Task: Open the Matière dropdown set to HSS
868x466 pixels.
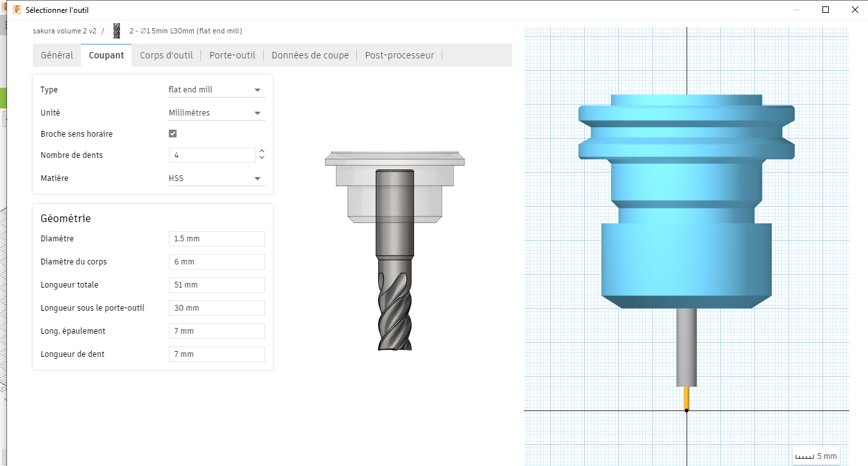Action: (x=216, y=178)
